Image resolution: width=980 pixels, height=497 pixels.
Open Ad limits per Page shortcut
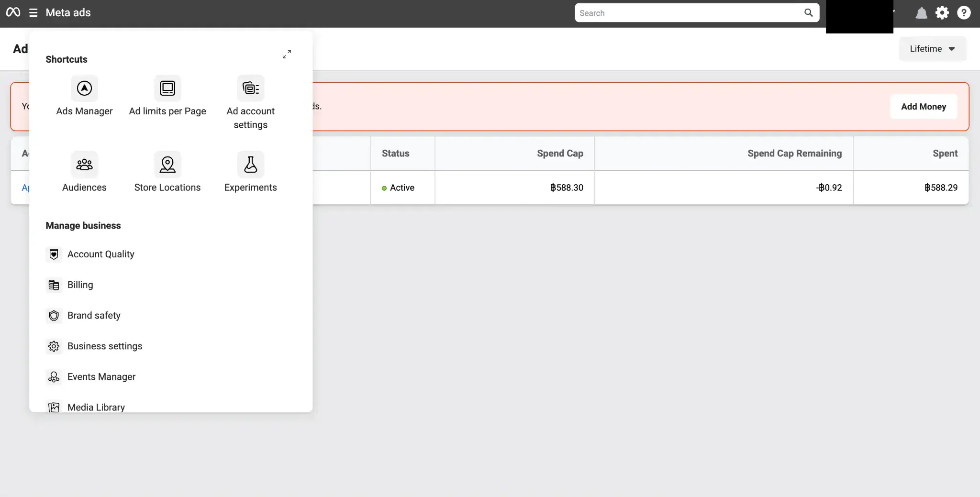coord(167,88)
